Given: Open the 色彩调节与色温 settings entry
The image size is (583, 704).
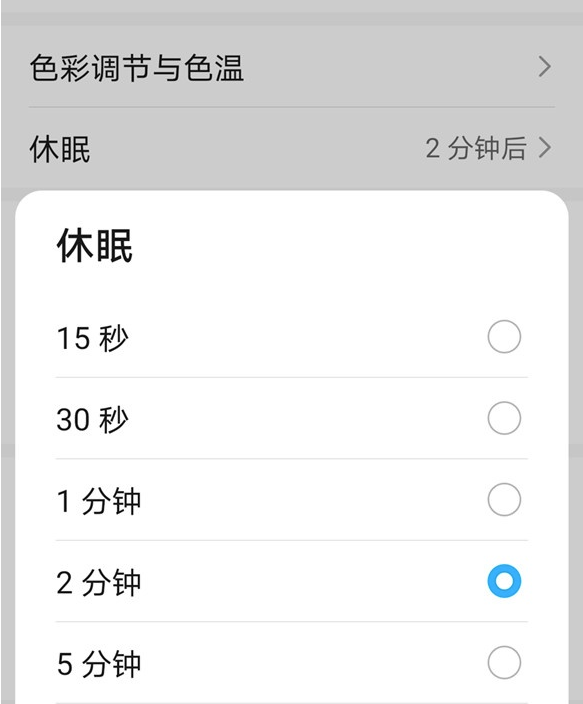Looking at the screenshot, I should [292, 67].
